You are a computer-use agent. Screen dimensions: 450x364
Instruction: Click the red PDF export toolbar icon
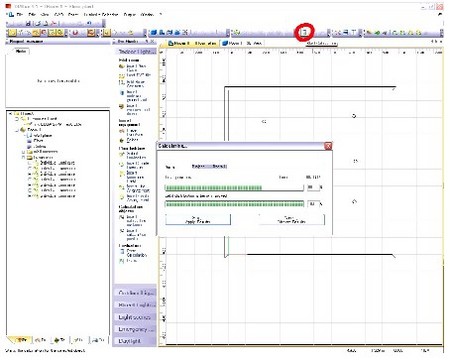[54, 23]
